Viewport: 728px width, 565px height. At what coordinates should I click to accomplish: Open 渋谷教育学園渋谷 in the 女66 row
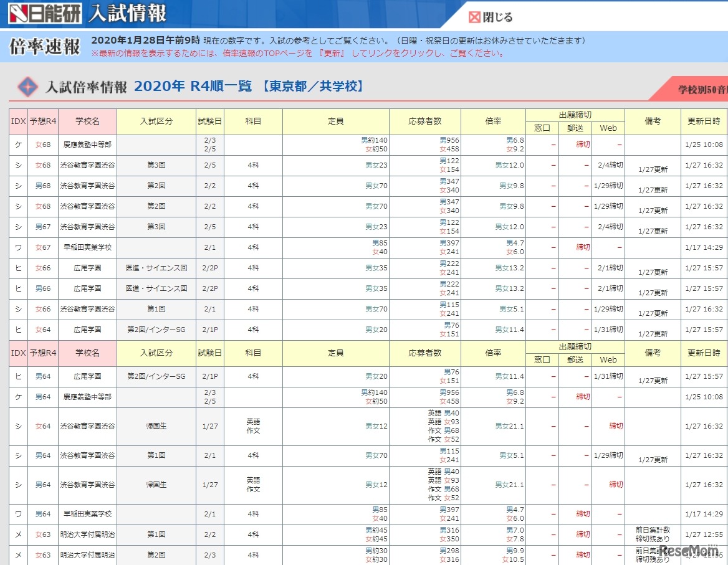tap(87, 309)
